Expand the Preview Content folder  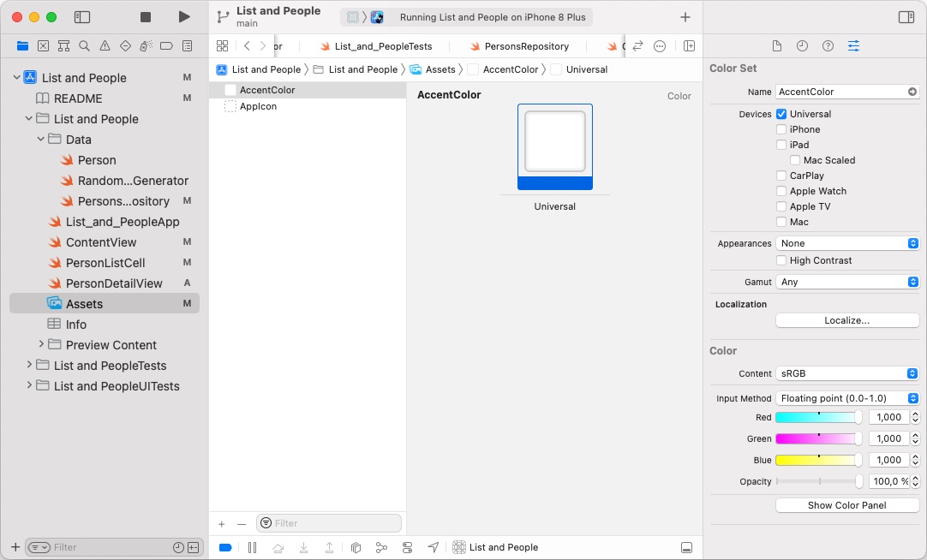[x=41, y=344]
